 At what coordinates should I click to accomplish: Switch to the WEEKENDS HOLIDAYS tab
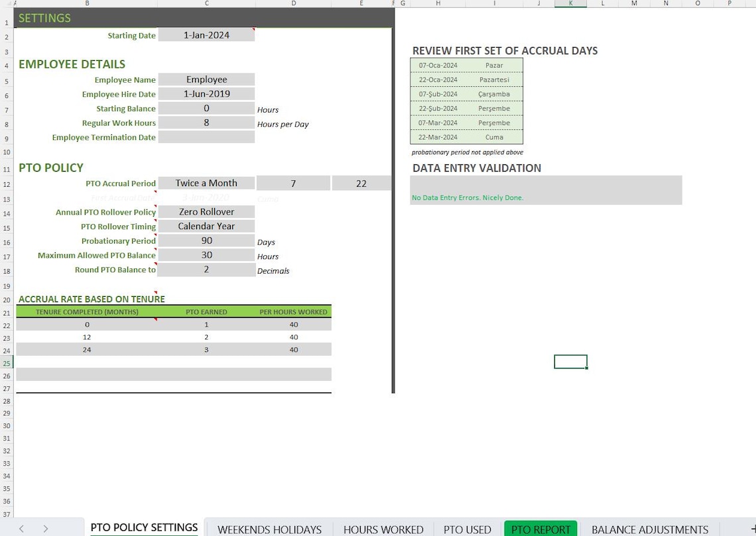pyautogui.click(x=269, y=528)
